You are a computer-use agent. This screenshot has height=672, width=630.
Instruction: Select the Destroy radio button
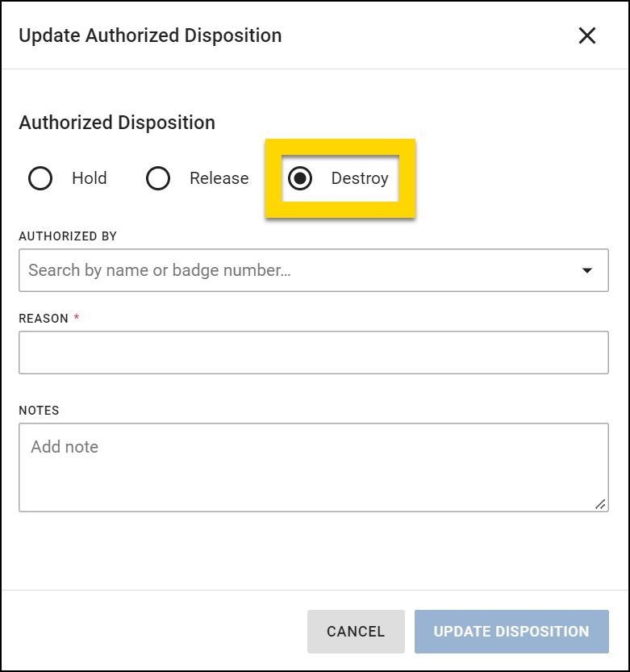pyautogui.click(x=302, y=178)
